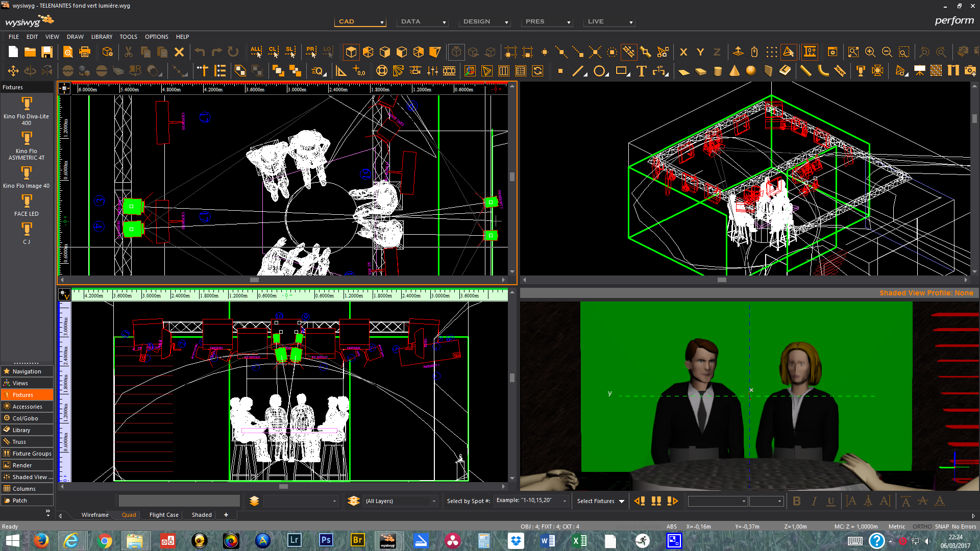Select the Sphere primitive tool
The image size is (980, 551).
[x=751, y=71]
